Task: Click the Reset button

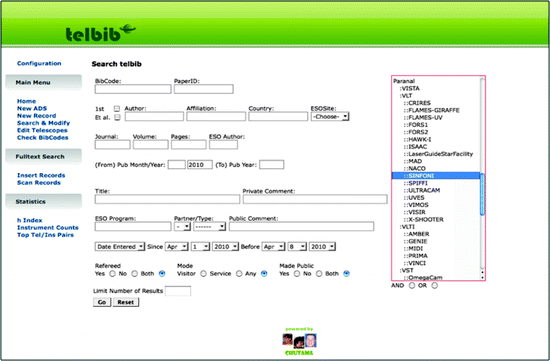Action: pyautogui.click(x=126, y=302)
